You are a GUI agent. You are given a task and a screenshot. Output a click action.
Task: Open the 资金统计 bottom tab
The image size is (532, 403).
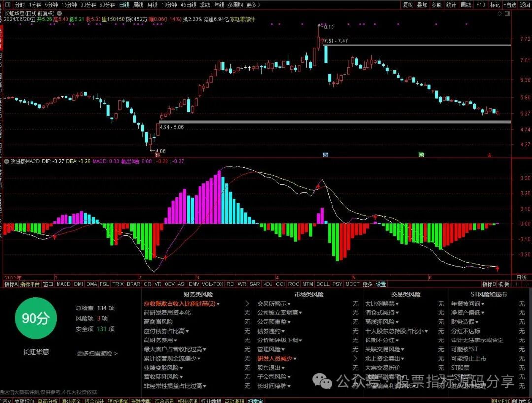94,401
